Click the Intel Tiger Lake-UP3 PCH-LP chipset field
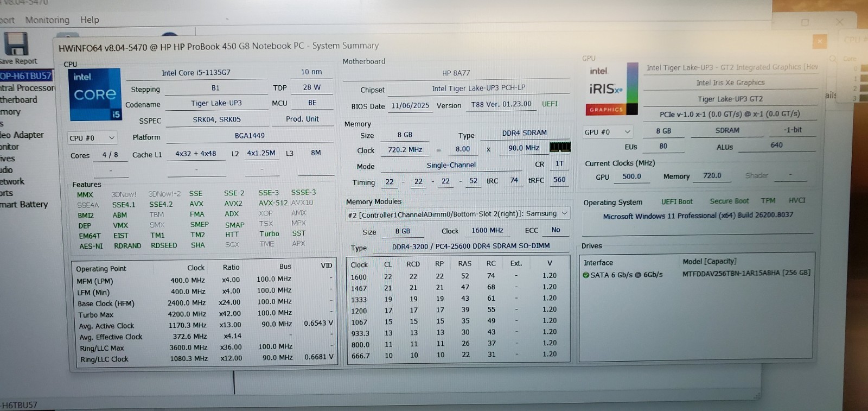 pyautogui.click(x=478, y=88)
